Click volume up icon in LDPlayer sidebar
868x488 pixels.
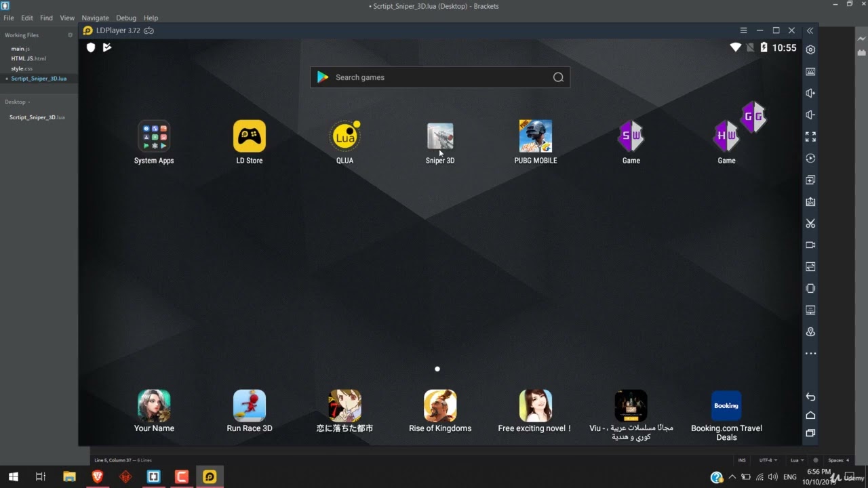click(810, 93)
